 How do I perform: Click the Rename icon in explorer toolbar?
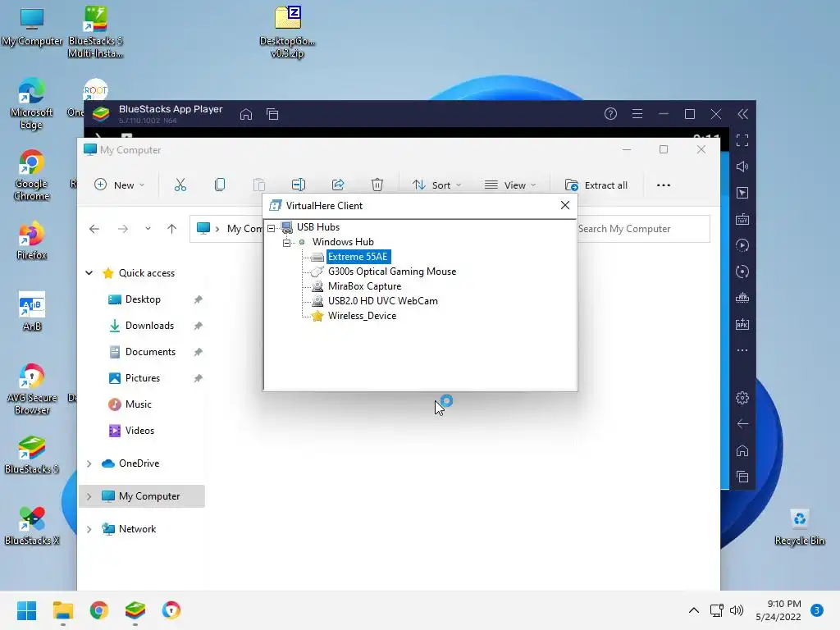299,185
